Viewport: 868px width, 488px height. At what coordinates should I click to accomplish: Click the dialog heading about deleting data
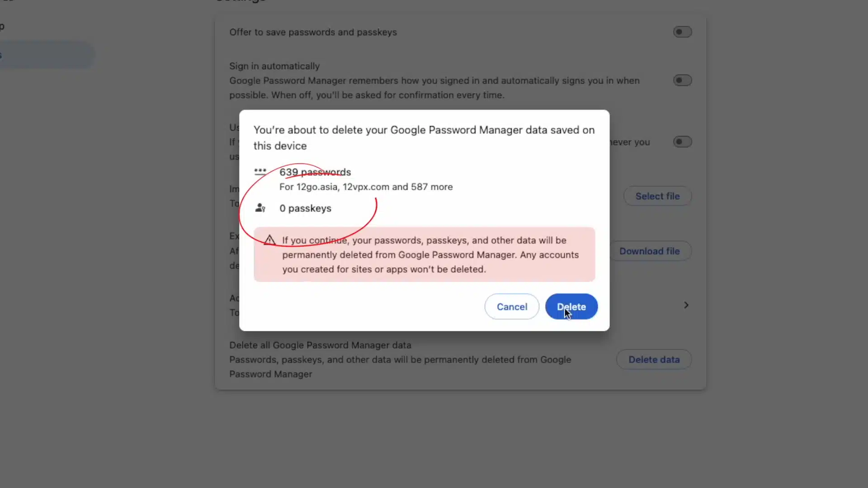tap(424, 137)
